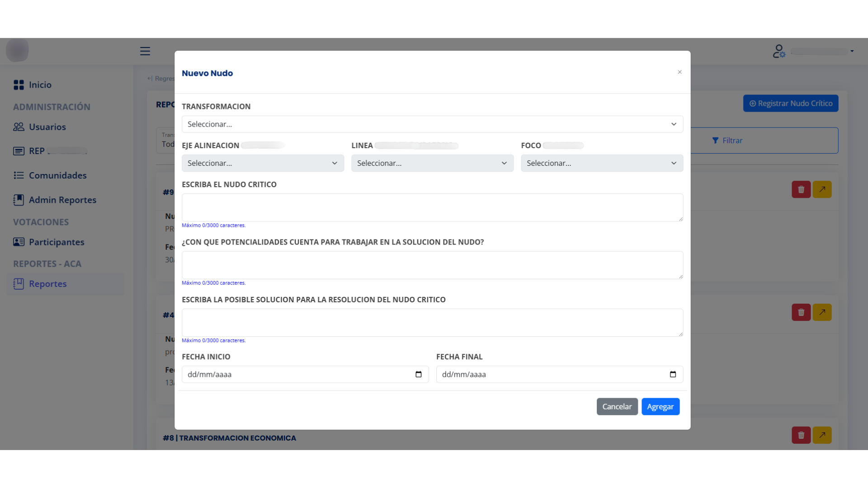
Task: Open the Linea dropdown selector
Action: [x=432, y=163]
